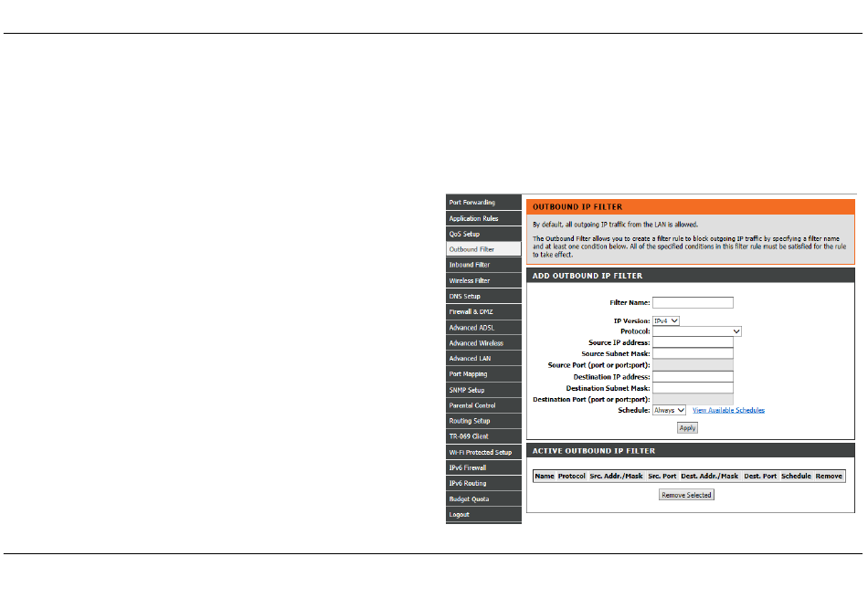Go to Advanced LAN page
This screenshot has width=868, height=598.
483,359
